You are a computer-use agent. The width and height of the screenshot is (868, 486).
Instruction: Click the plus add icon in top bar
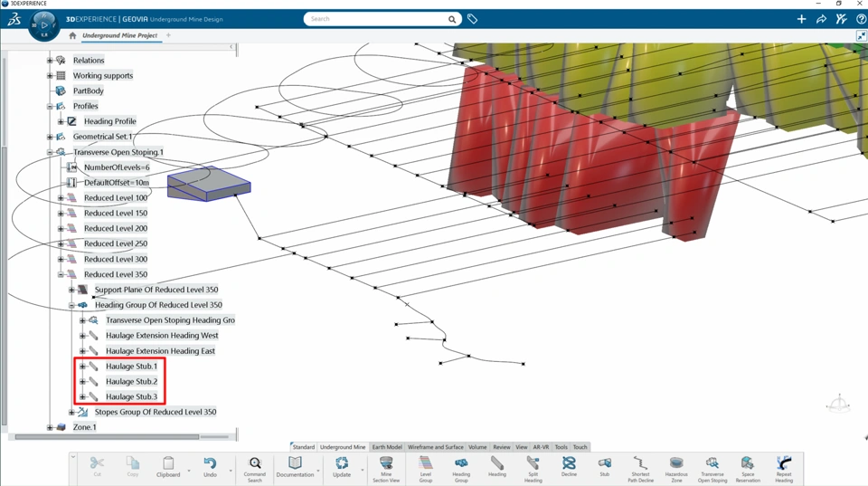(x=801, y=19)
